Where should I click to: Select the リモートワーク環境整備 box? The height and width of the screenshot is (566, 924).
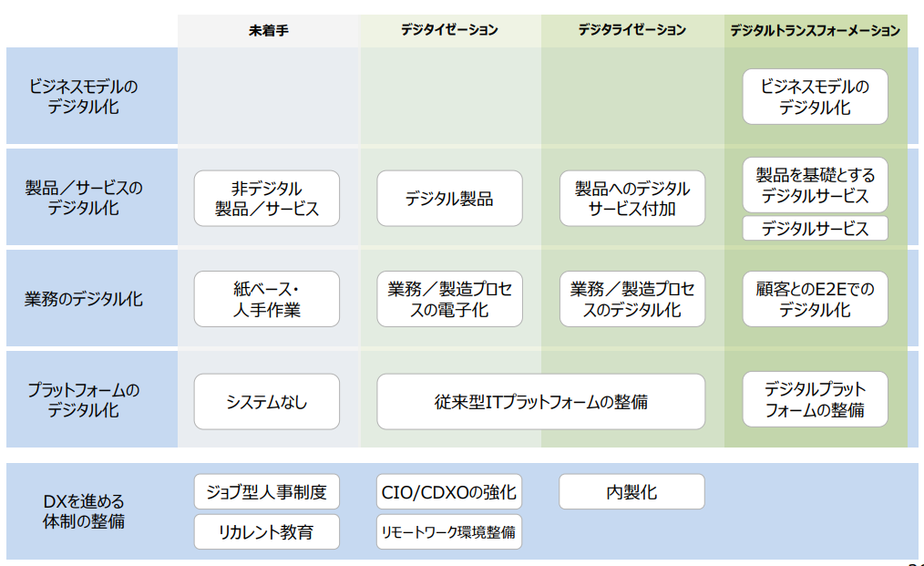449,532
